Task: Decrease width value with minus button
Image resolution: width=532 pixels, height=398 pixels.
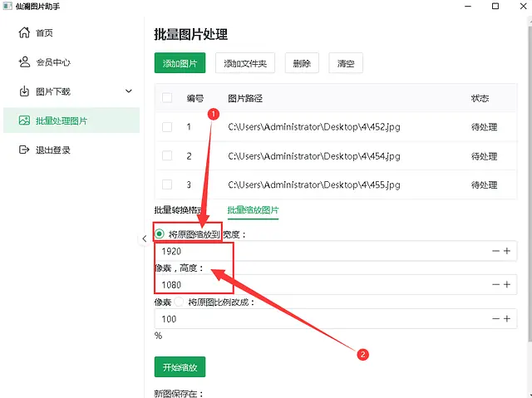Action: coord(495,251)
